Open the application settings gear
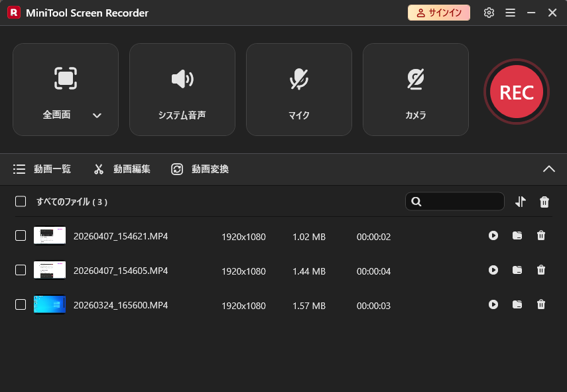The width and height of the screenshot is (567, 392). pyautogui.click(x=489, y=12)
